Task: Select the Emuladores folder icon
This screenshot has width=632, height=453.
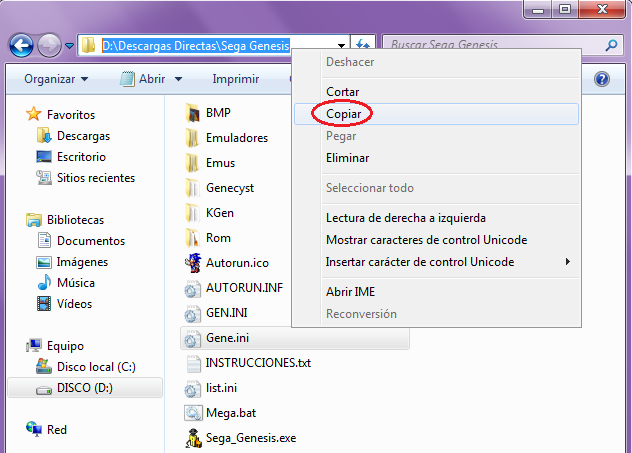Action: tap(193, 138)
